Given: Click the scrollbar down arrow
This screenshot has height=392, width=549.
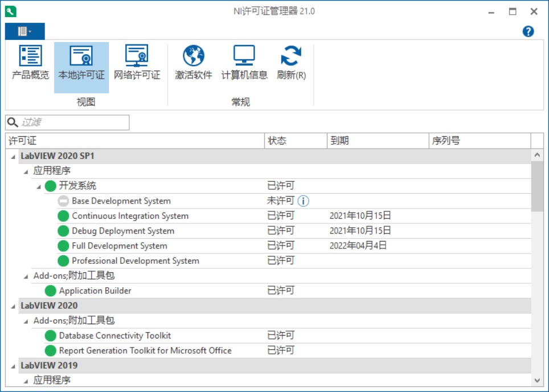Looking at the screenshot, I should [x=537, y=381].
